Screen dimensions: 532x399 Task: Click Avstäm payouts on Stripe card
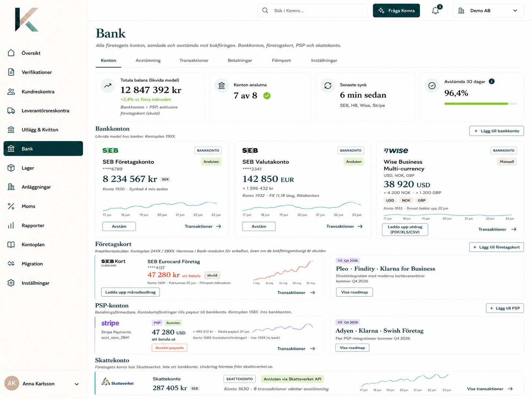(x=169, y=348)
